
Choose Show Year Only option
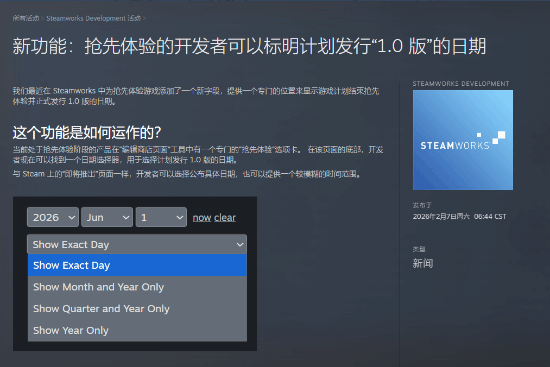point(137,331)
